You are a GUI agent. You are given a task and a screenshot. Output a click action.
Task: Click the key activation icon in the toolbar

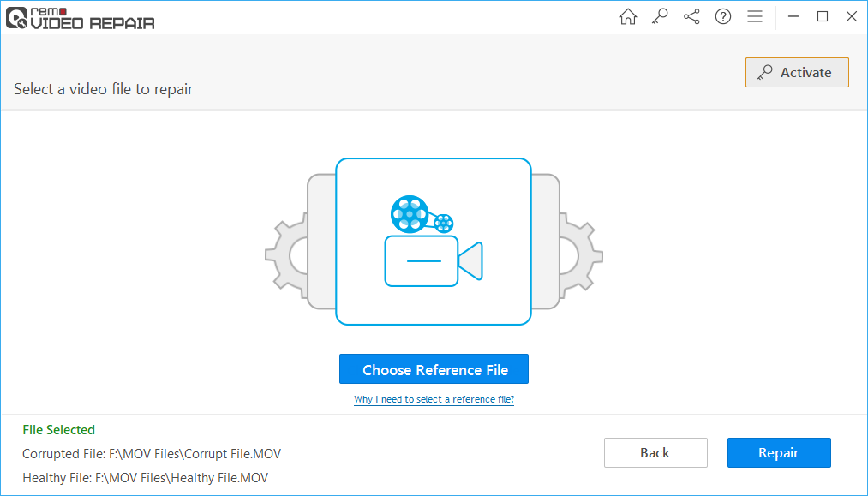[660, 16]
